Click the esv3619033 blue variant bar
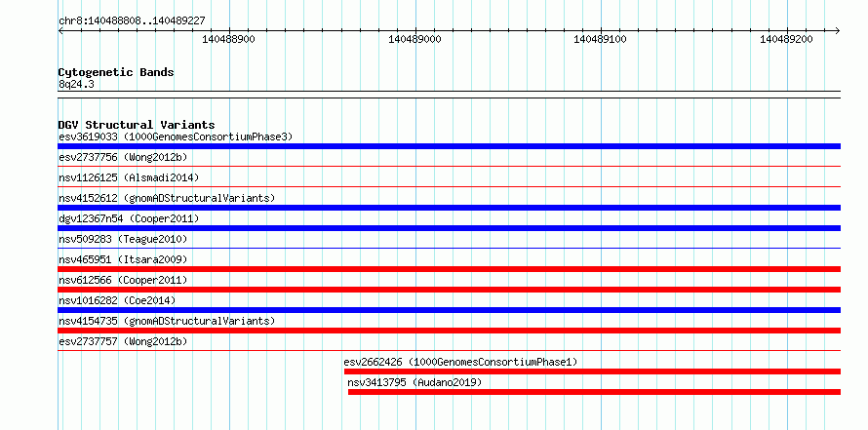This screenshot has height=430, width=868. 449,146
